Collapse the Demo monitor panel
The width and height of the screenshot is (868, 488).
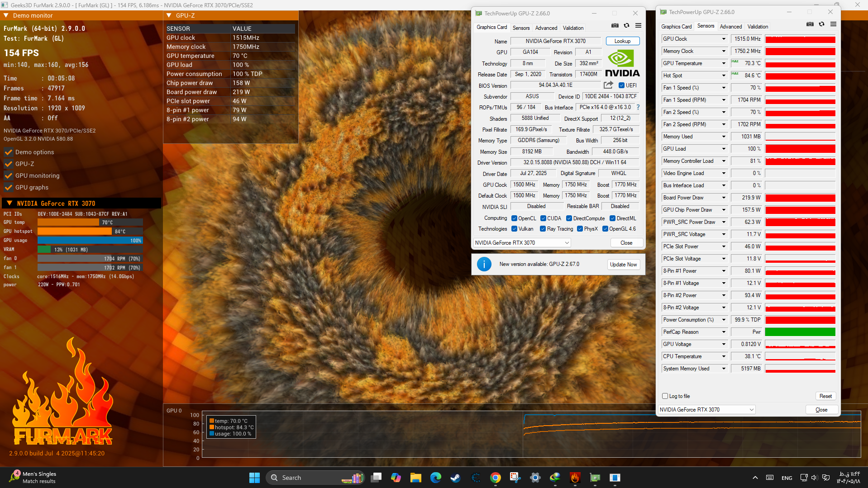coord(6,15)
